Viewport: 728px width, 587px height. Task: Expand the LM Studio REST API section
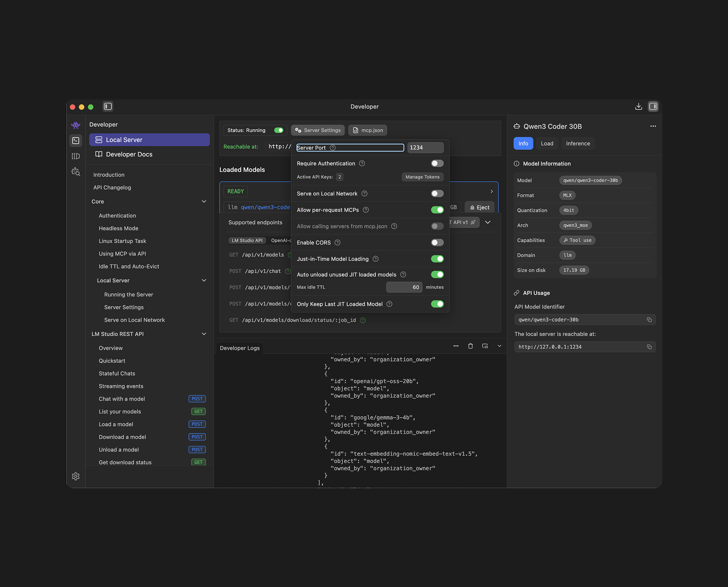204,334
